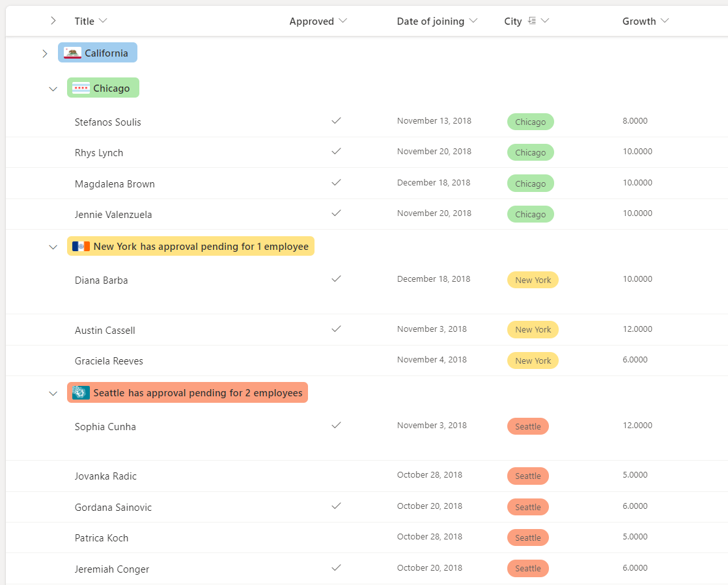The width and height of the screenshot is (728, 585).
Task: Click the Seattle globe icon in the group header
Action: [79, 392]
